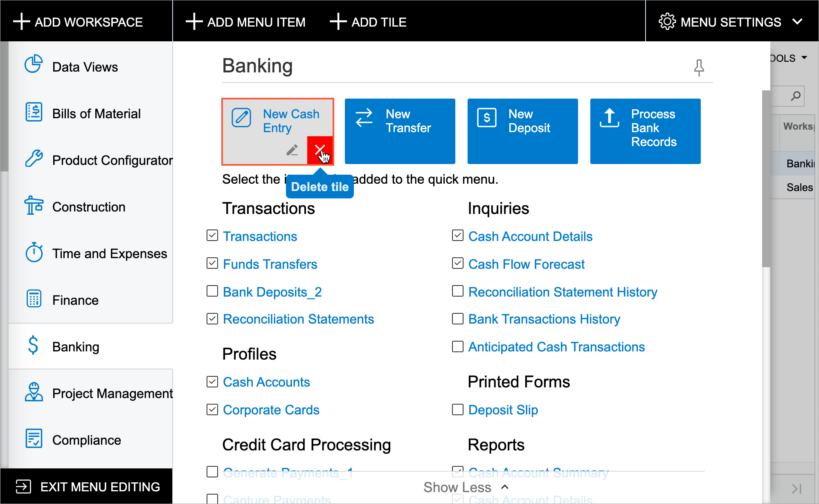Click the vertical scrollbar of the menu panel
The width and height of the screenshot is (819, 504).
[x=766, y=178]
